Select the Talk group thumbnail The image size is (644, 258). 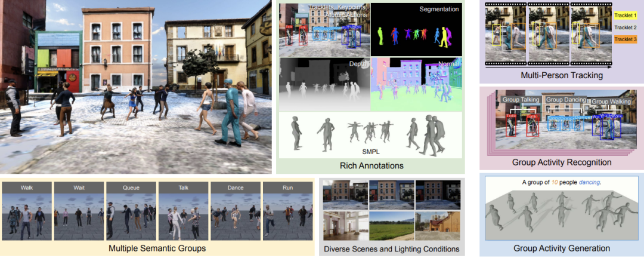click(183, 211)
